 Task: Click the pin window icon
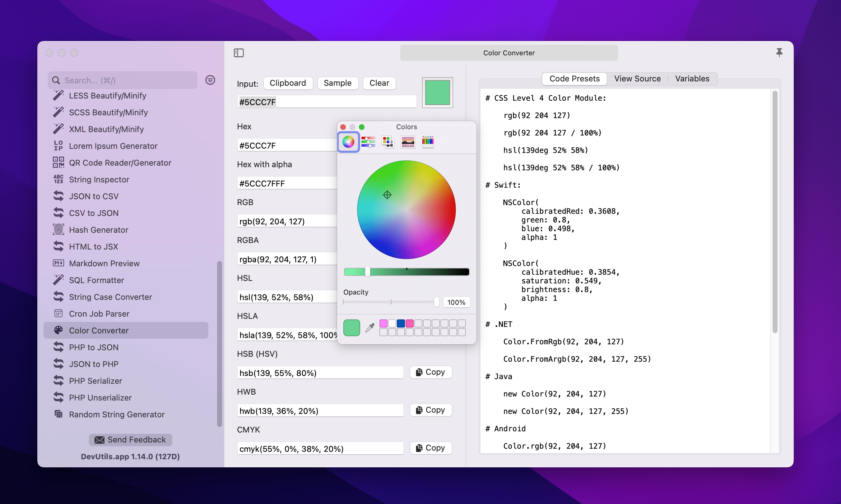[779, 52]
